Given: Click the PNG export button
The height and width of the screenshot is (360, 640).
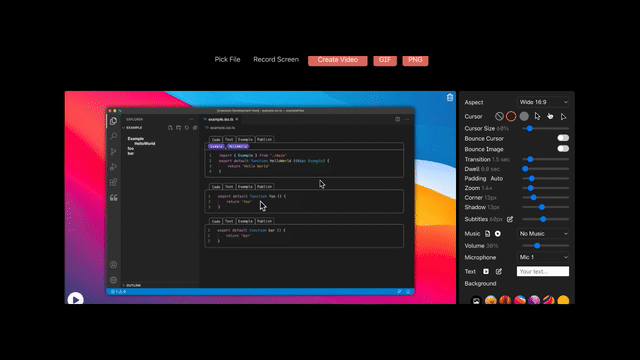Looking at the screenshot, I should 415,60.
